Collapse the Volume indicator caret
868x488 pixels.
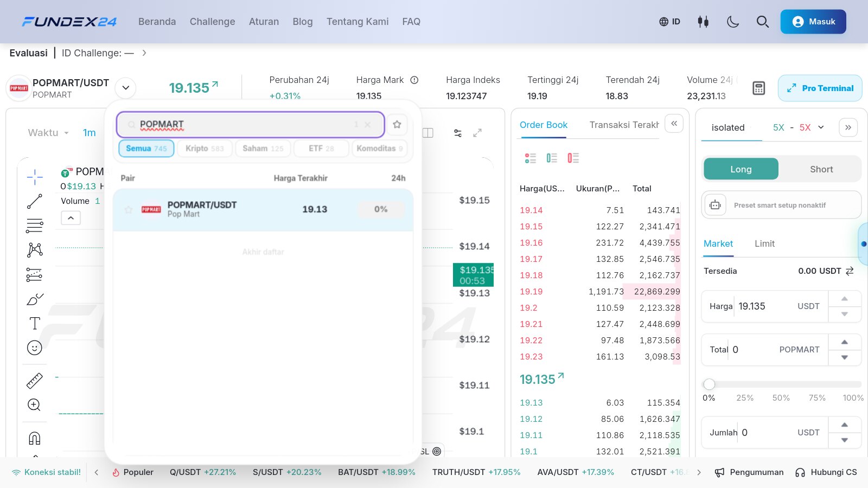coord(71,218)
